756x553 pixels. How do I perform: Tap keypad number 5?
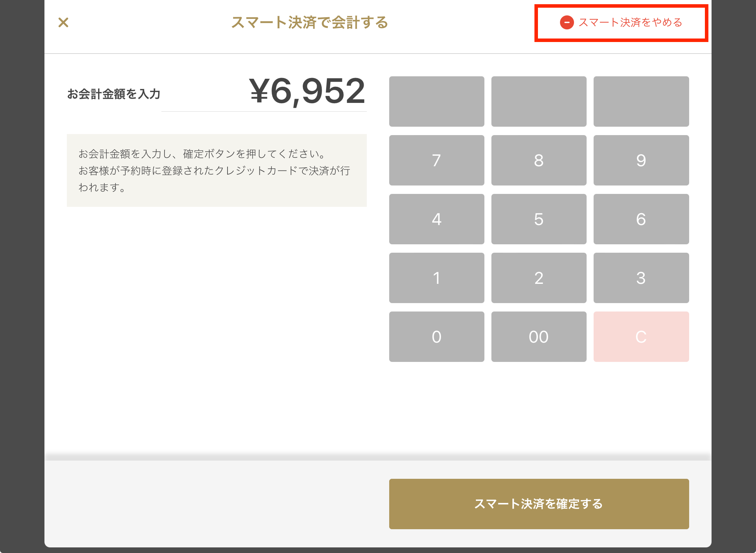point(539,219)
